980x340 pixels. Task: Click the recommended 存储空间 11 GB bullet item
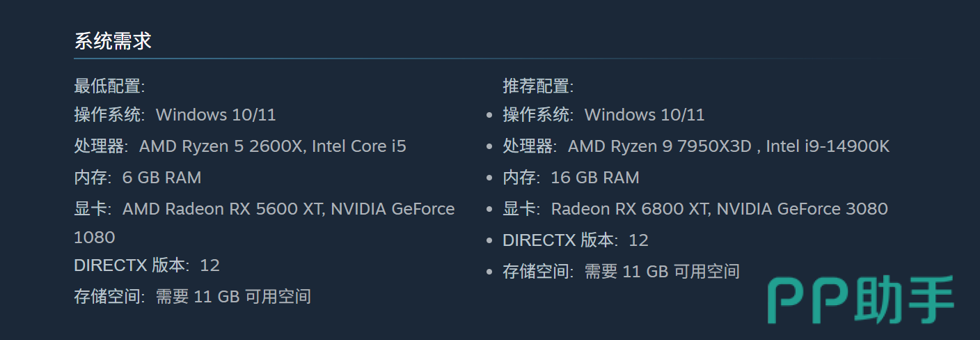621,272
